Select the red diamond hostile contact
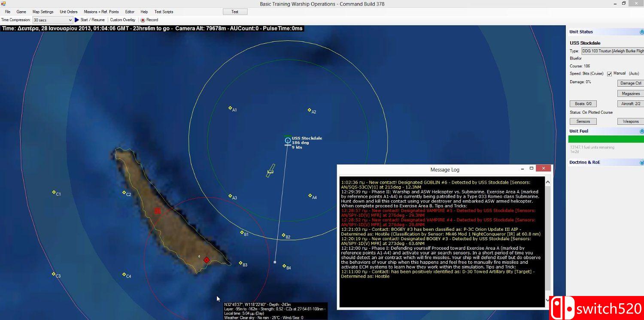 (207, 260)
